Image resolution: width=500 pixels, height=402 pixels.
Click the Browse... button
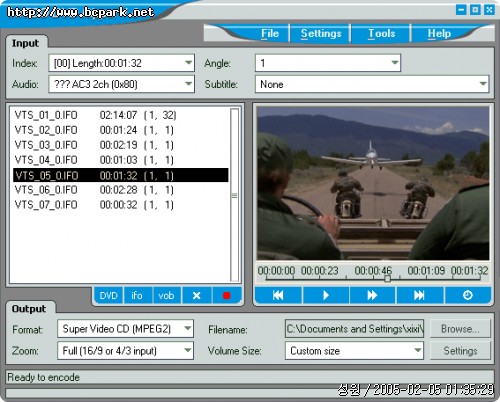coord(460,329)
